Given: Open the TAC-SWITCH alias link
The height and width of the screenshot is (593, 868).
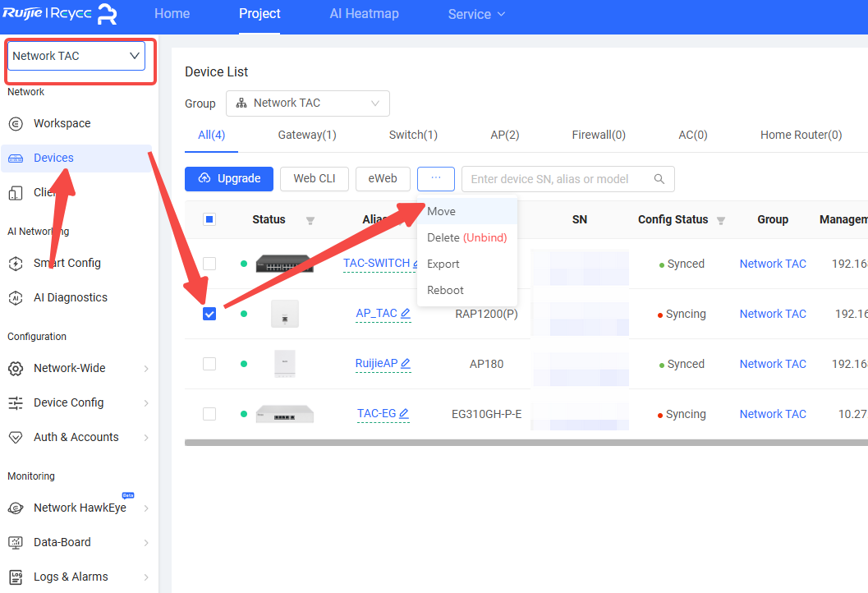Looking at the screenshot, I should 376,263.
